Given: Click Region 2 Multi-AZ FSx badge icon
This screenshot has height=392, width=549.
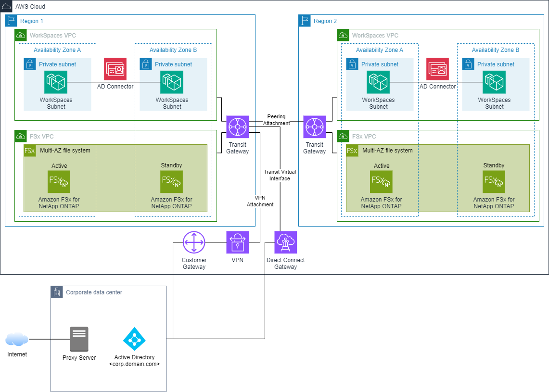Looking at the screenshot, I should [x=352, y=151].
